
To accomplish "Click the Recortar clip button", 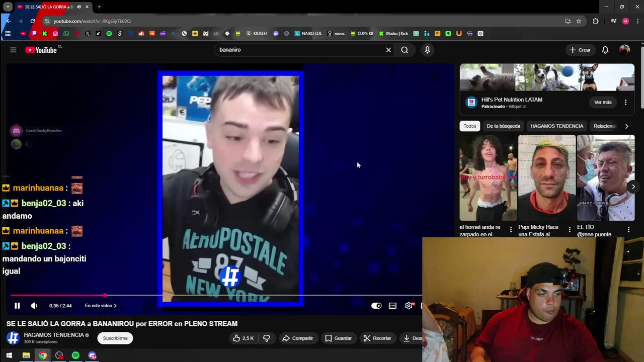I will tap(377, 338).
